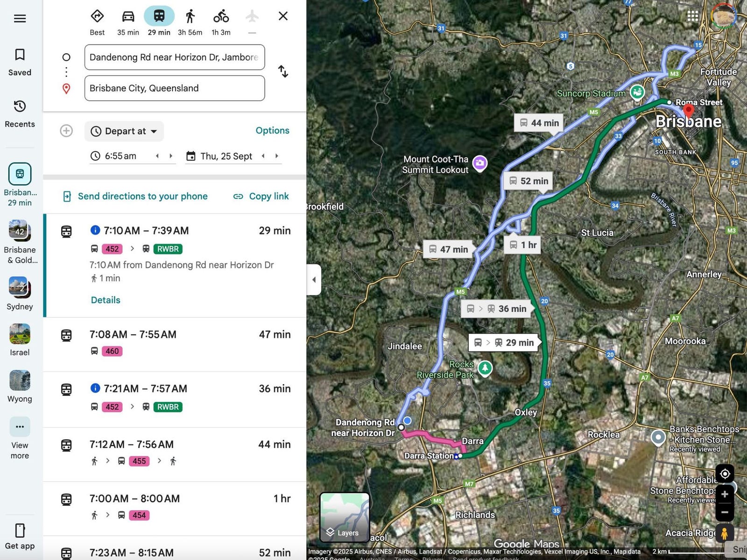Open Details for 7:10 AM route
The image size is (747, 560).
tap(106, 300)
